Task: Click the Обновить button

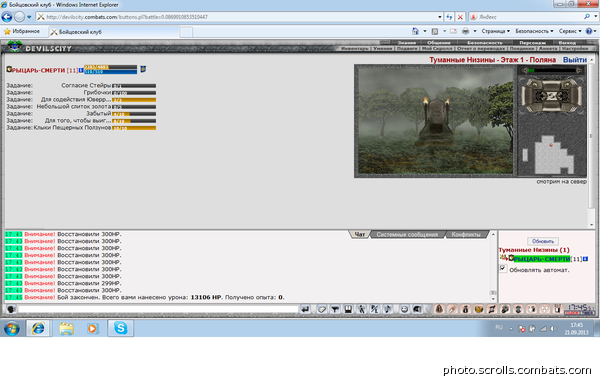Action: pyautogui.click(x=543, y=241)
